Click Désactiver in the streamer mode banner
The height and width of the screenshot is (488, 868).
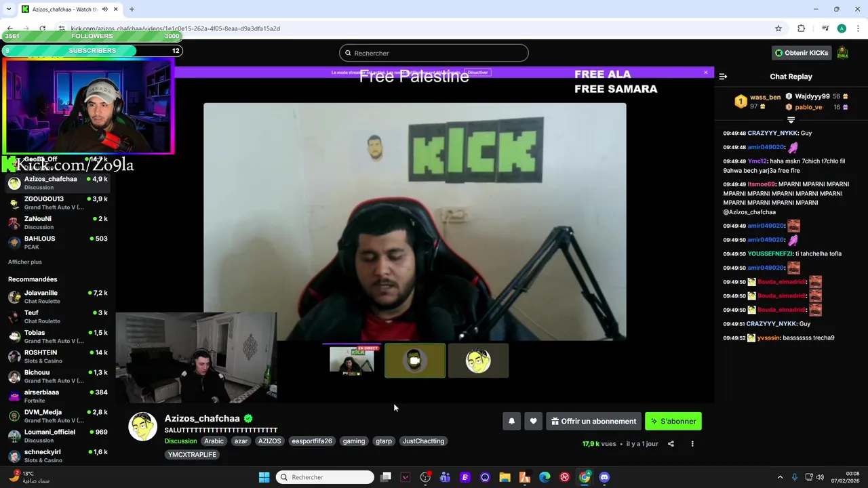click(x=478, y=73)
